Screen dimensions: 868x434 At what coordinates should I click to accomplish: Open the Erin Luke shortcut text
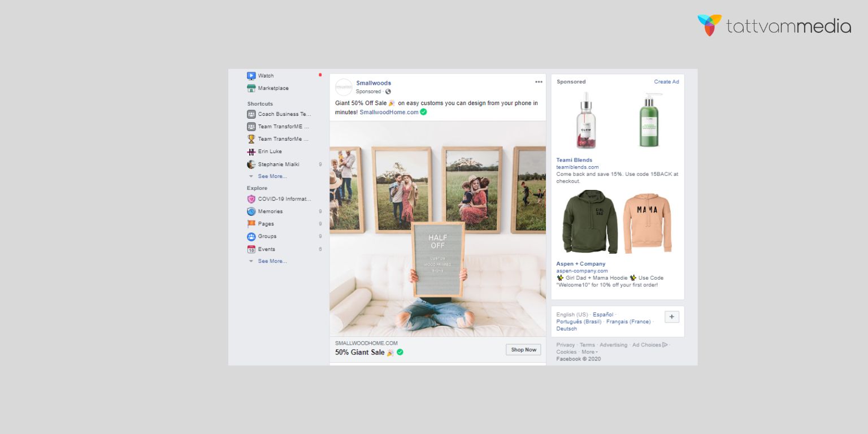pyautogui.click(x=270, y=151)
